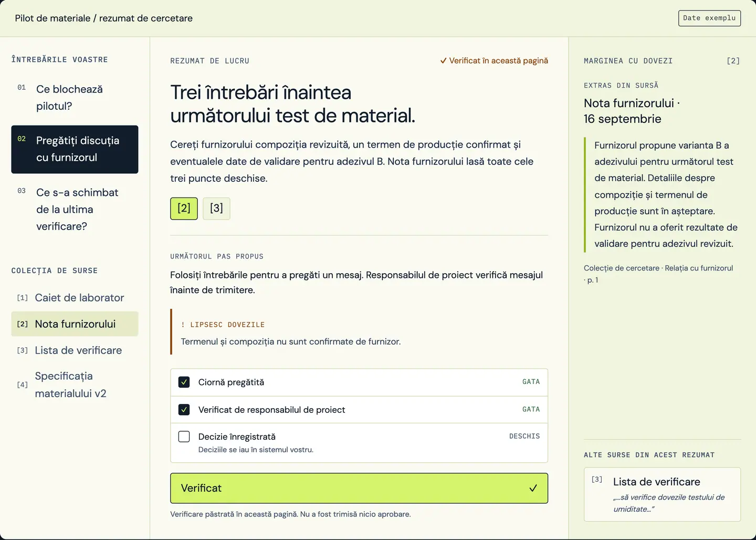Click the LIPSESC DOVEZILE warning heading
756x540 pixels.
[x=223, y=325]
